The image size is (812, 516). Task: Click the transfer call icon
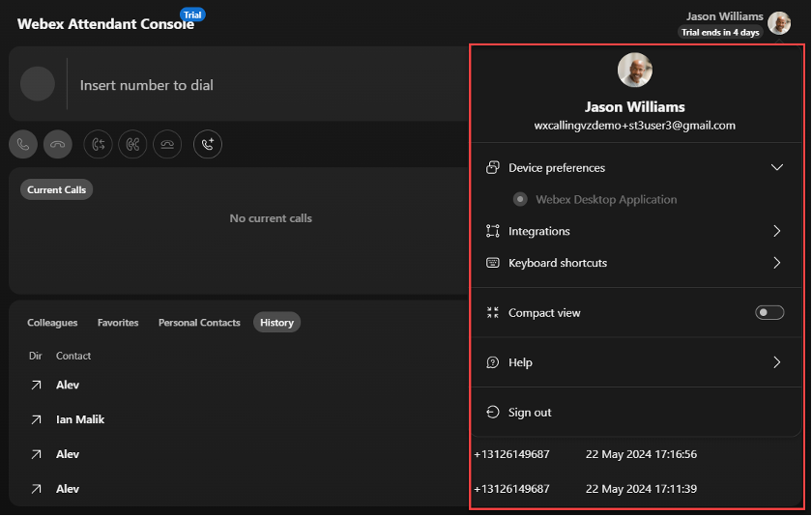click(x=98, y=144)
